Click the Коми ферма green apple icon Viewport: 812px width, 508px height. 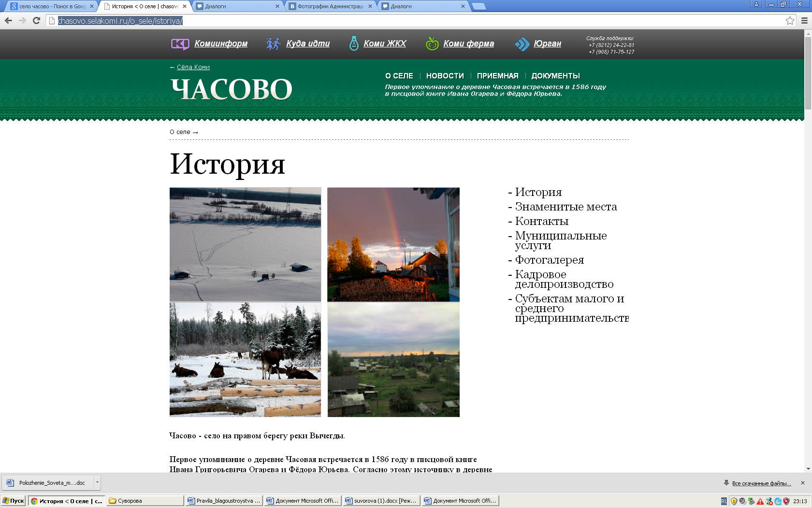[432, 44]
